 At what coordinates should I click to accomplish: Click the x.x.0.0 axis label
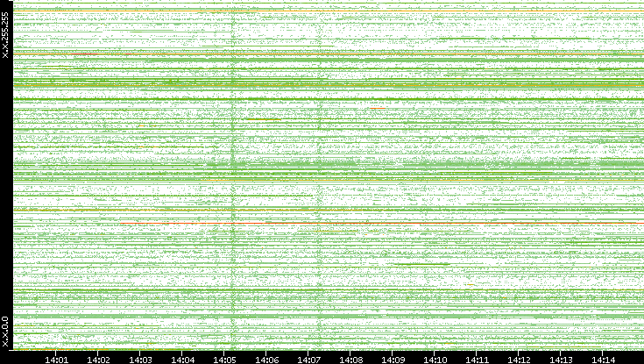pyautogui.click(x=5, y=332)
